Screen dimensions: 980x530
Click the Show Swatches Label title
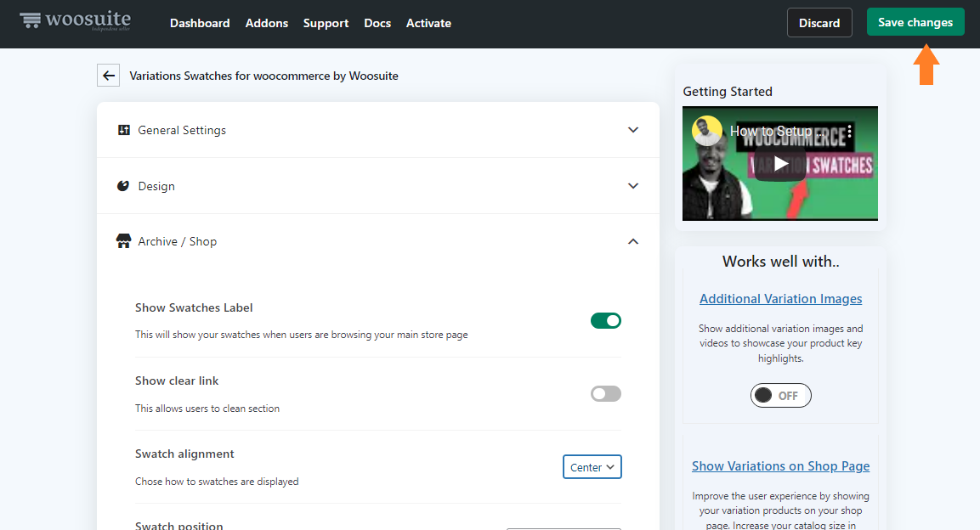194,307
